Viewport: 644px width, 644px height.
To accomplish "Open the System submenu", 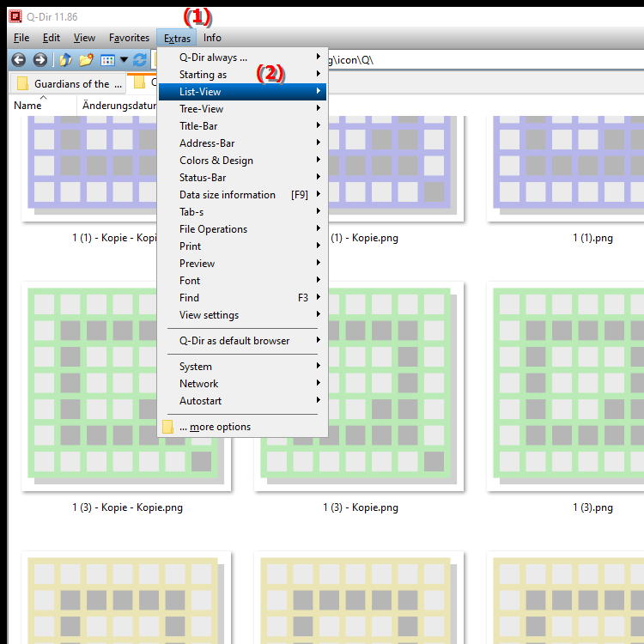I will pyautogui.click(x=242, y=367).
